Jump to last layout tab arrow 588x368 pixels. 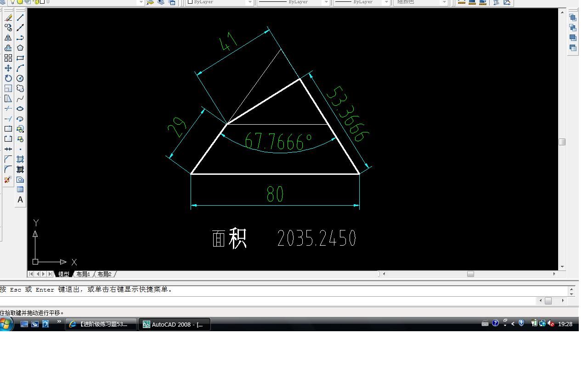pyautogui.click(x=50, y=274)
